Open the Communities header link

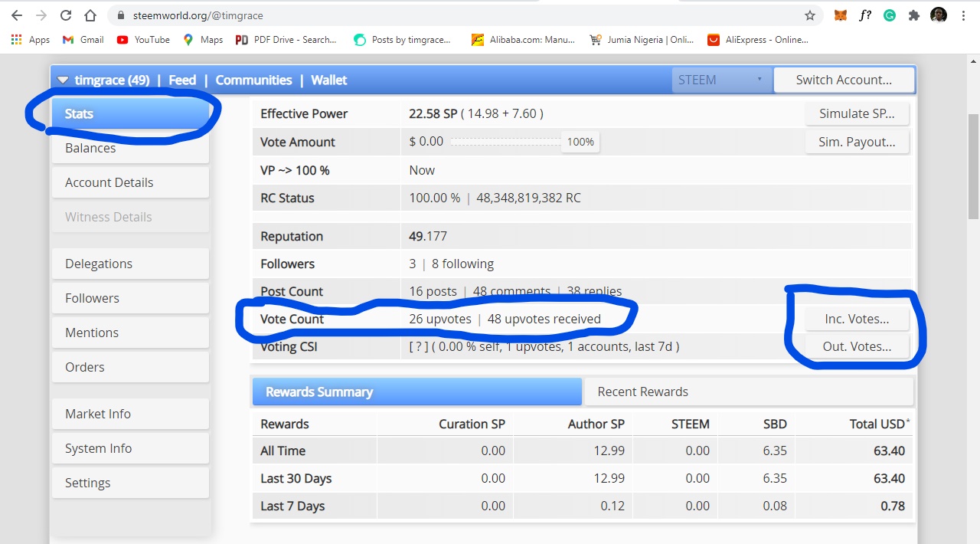pos(253,80)
